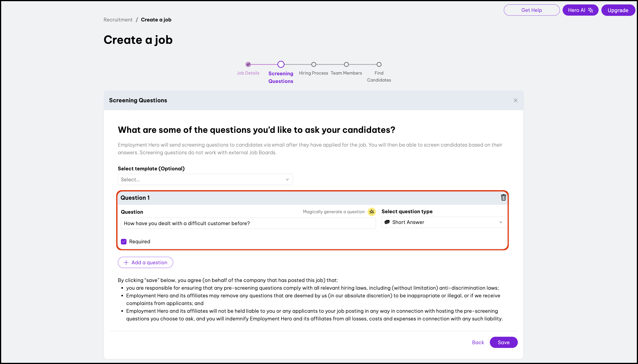Click the Upgrade button
Image resolution: width=638 pixels, height=364 pixels.
pyautogui.click(x=618, y=10)
